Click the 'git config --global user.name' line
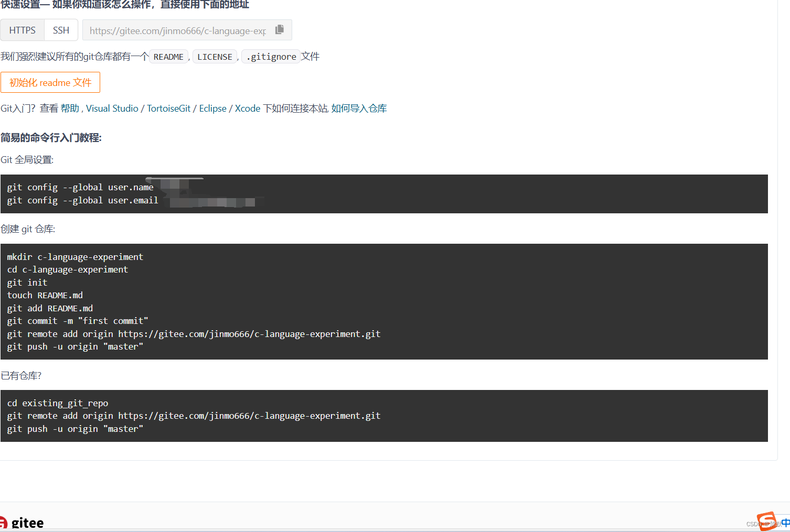The width and height of the screenshot is (790, 532). [x=80, y=187]
